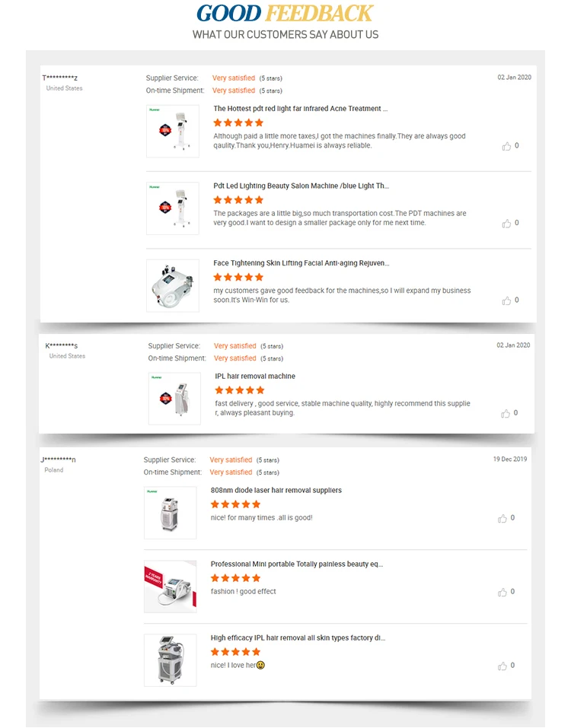Select High efficacy IPL machine thumbnail
Image resolution: width=571 pixels, height=728 pixels.
171,660
